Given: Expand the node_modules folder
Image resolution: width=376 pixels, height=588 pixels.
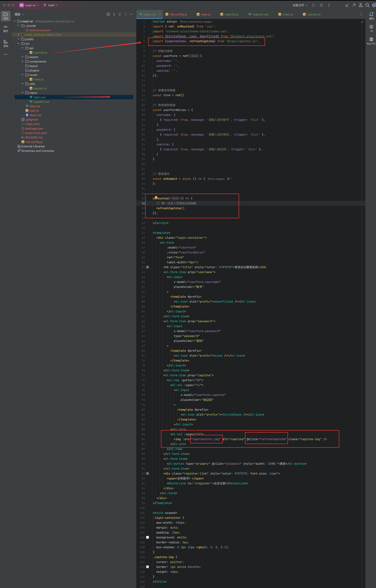Looking at the screenshot, I should 18,35.
